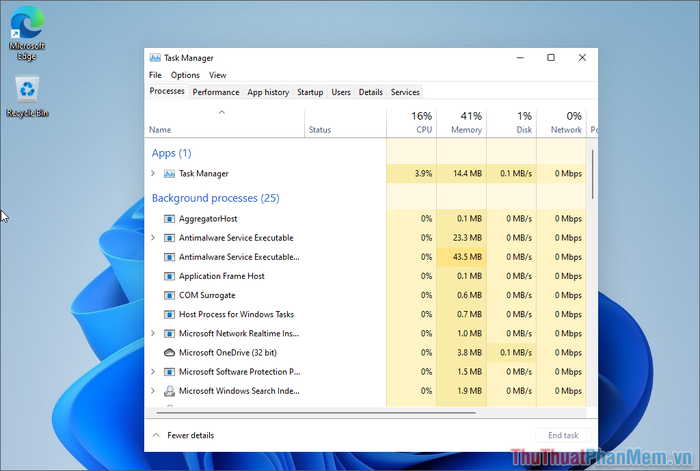The image size is (700, 471).
Task: Collapse view with Fewer details
Action: (x=183, y=435)
